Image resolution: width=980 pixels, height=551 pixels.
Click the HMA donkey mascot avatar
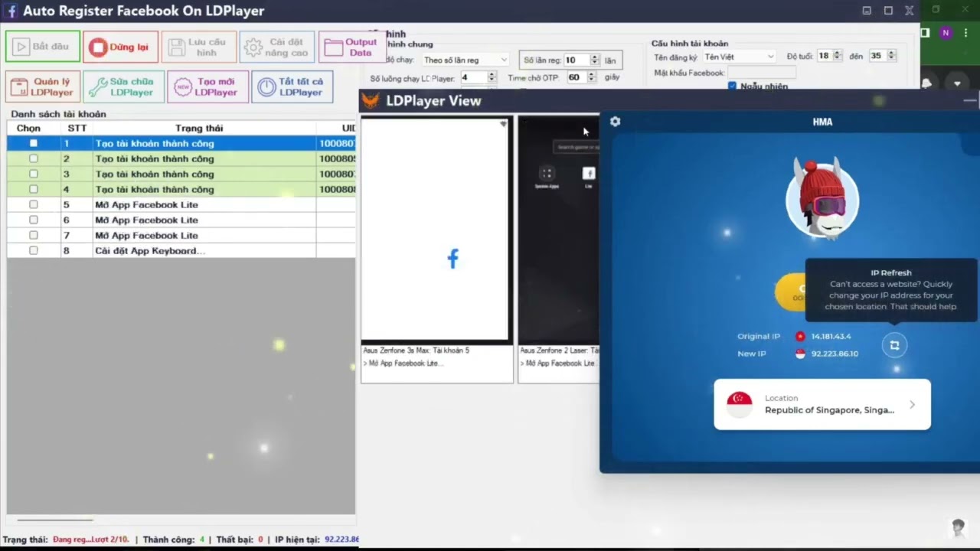coord(822,198)
